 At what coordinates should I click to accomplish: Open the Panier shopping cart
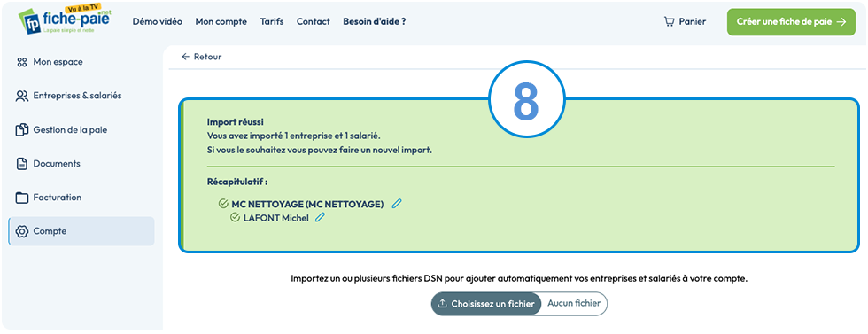pos(685,21)
